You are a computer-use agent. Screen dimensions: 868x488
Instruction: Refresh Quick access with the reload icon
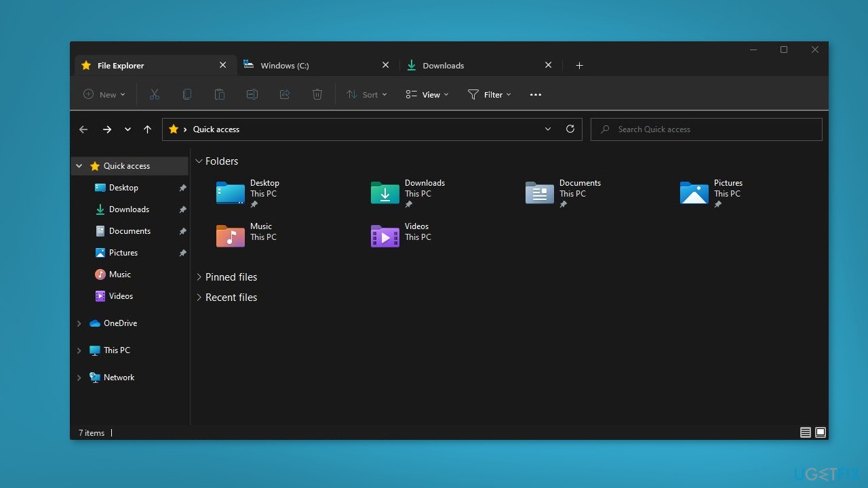(x=570, y=129)
